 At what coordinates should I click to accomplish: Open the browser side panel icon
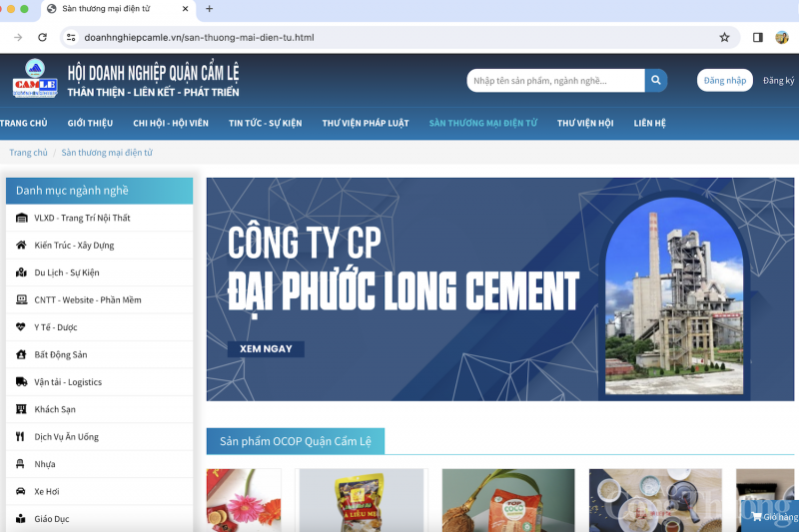tap(757, 37)
